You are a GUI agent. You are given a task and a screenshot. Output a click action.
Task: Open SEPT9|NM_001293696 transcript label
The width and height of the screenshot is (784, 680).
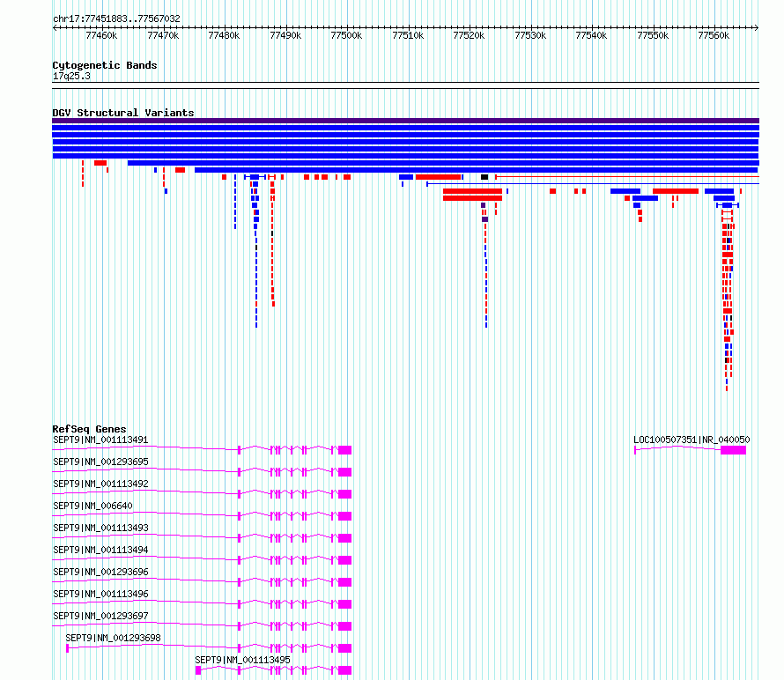pyautogui.click(x=100, y=572)
